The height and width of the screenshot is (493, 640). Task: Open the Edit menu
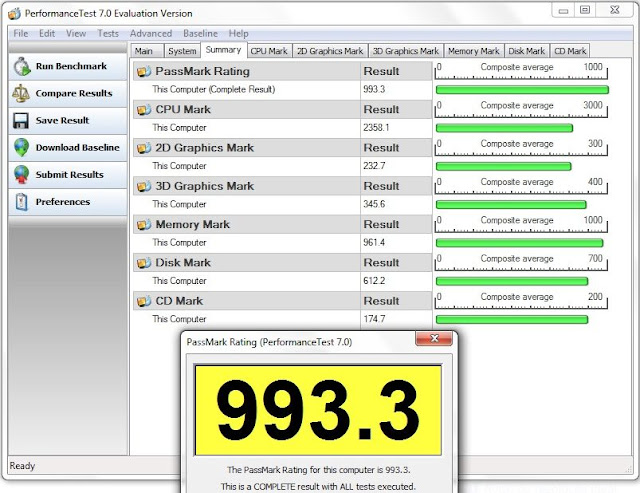[x=47, y=33]
